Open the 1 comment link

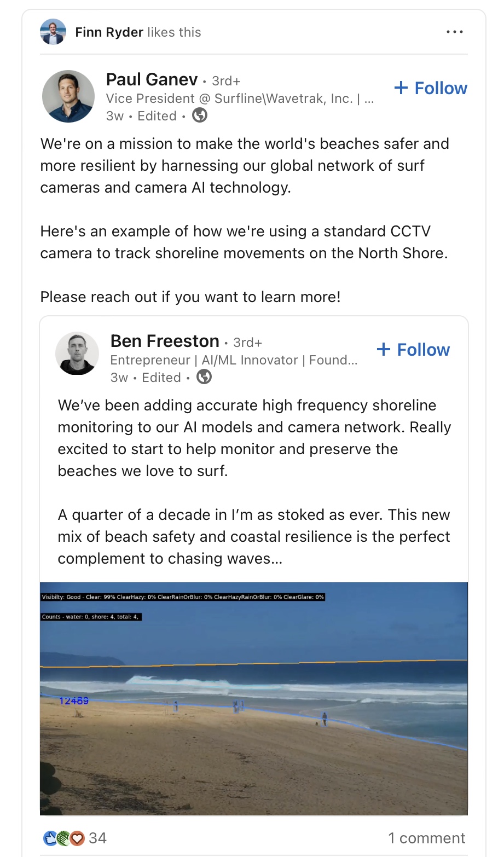click(426, 838)
